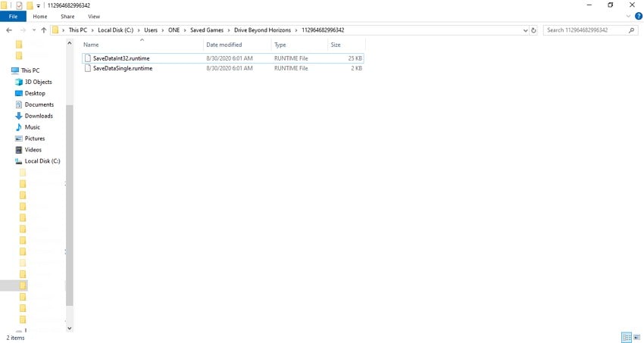Sort files by the Name column
Image resolution: width=644 pixels, height=343 pixels.
[142, 45]
